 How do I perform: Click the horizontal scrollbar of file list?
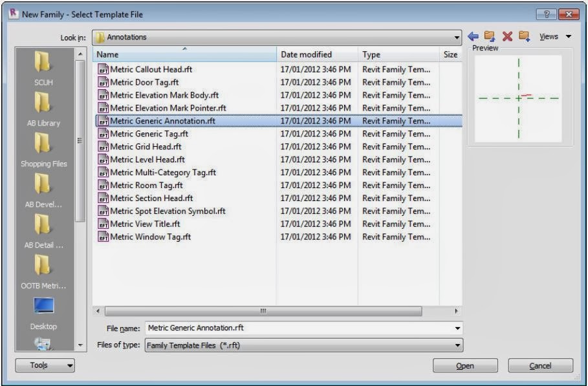pos(263,311)
